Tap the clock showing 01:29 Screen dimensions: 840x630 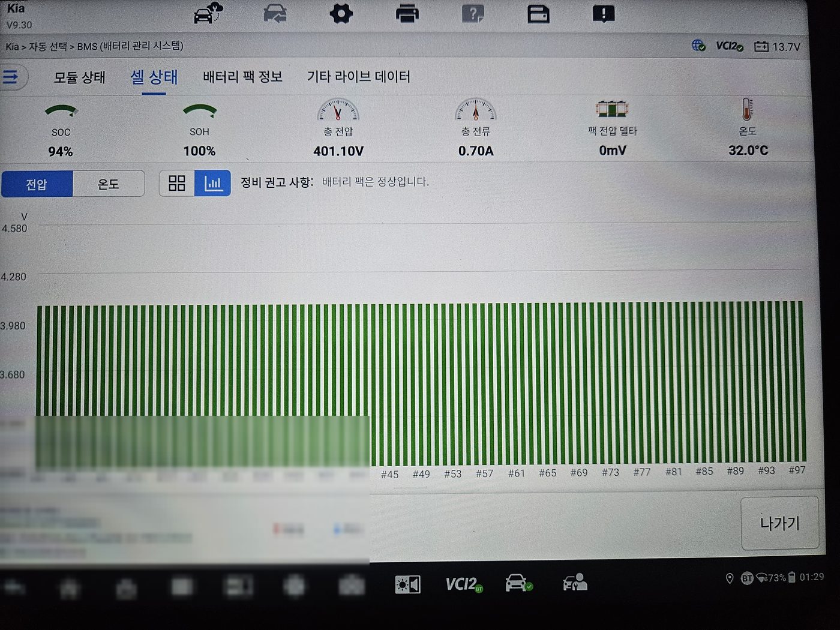pos(812,577)
